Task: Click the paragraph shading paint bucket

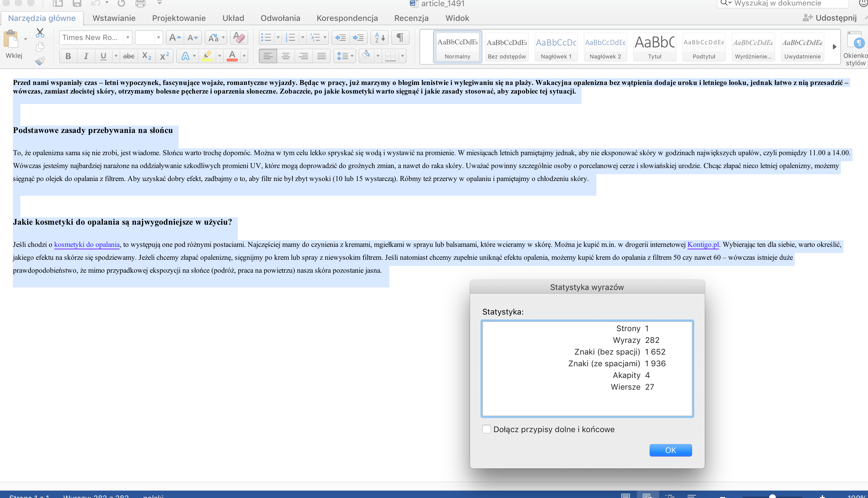Action: [366, 56]
